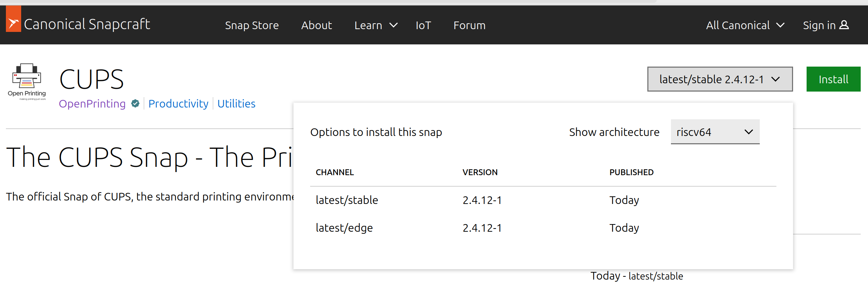The image size is (868, 282).
Task: Open the About page
Action: [316, 25]
